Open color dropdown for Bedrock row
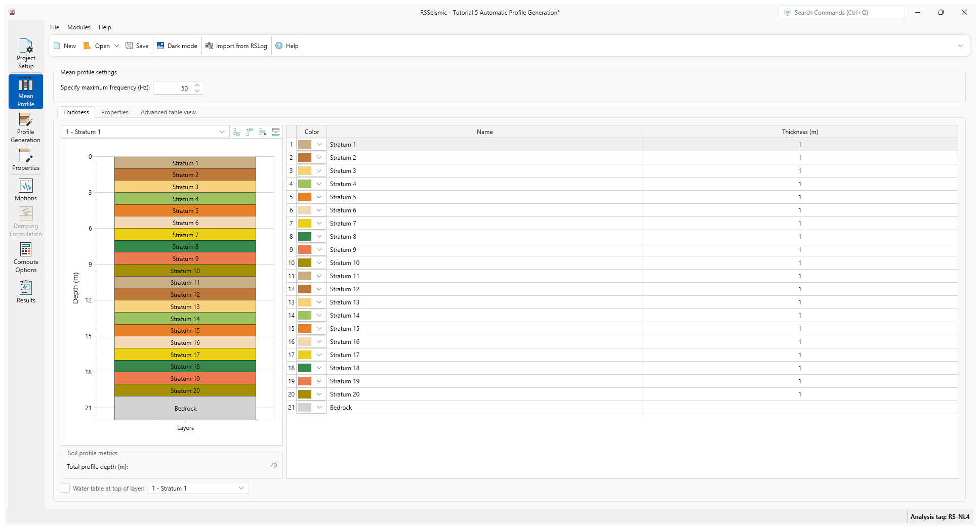This screenshot has width=980, height=530. (x=319, y=408)
